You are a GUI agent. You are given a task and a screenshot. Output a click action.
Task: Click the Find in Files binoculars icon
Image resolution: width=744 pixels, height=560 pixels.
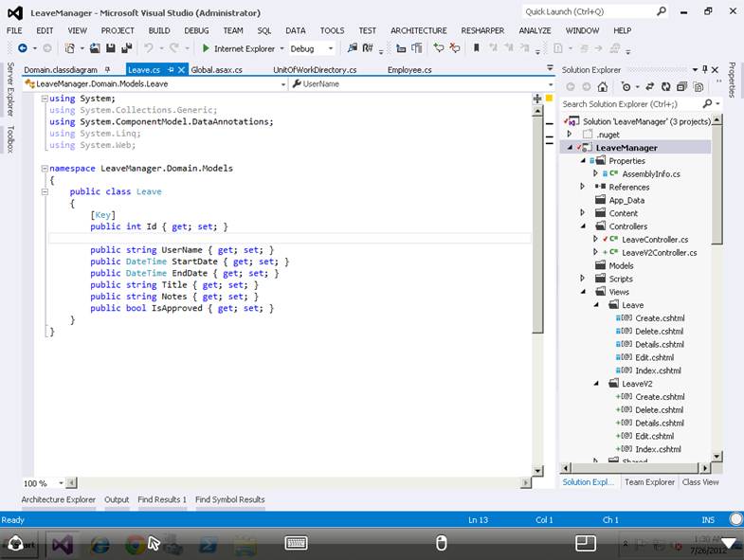352,48
